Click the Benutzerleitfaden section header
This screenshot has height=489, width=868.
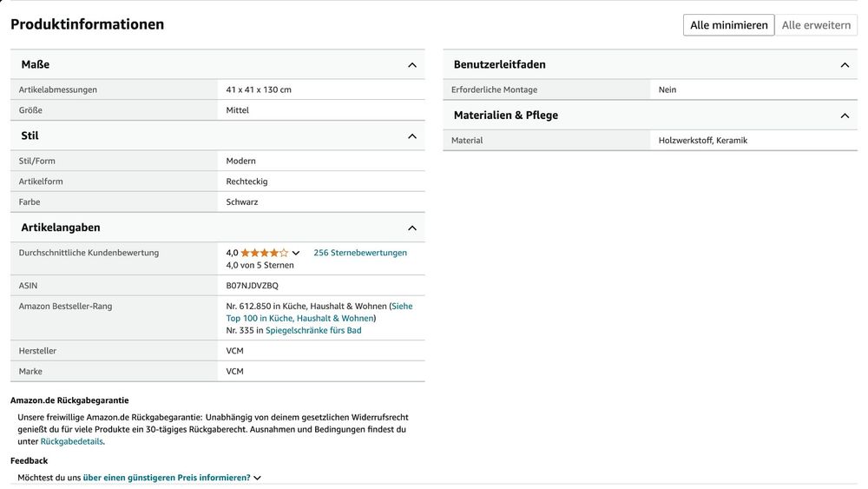[650, 64]
